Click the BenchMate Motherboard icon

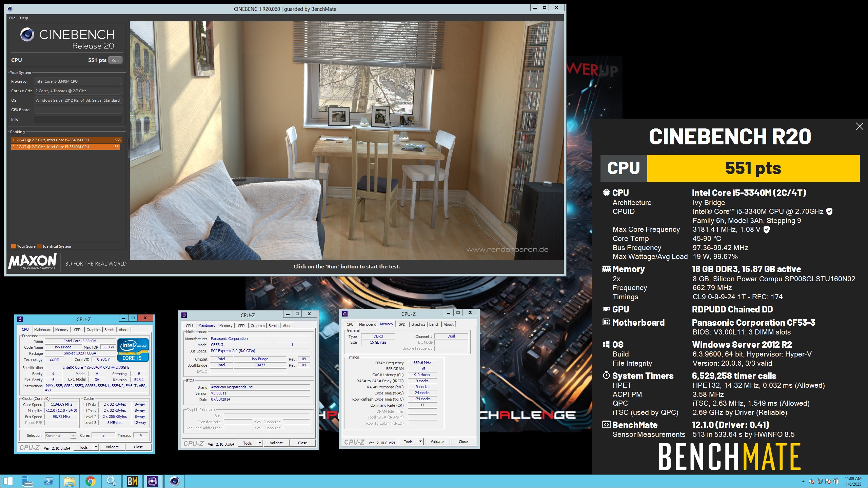point(606,322)
